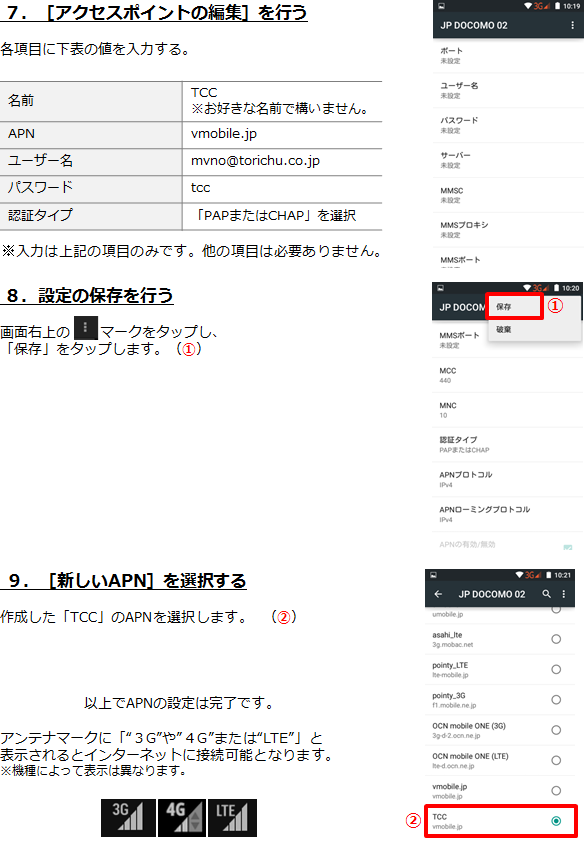Tap back arrow beside JP DOCOMO 02 title
Image resolution: width=585 pixels, height=841 pixels.
(x=438, y=594)
